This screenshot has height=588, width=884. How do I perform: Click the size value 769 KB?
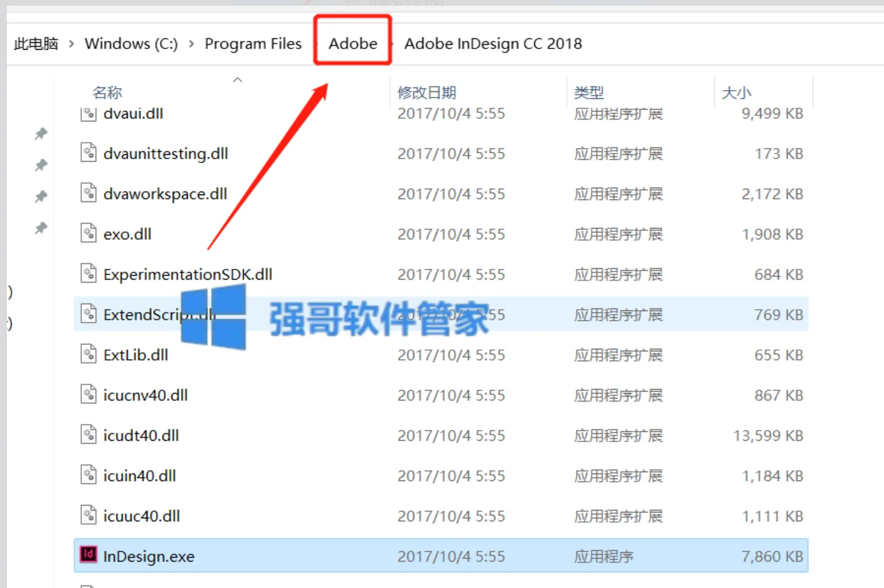pyautogui.click(x=779, y=315)
